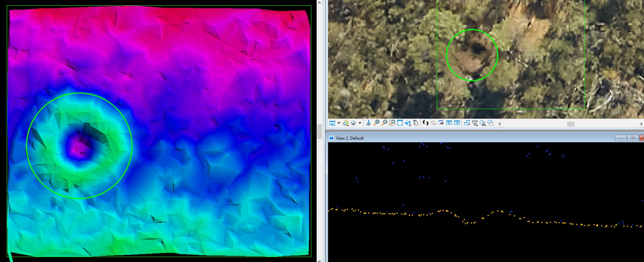Select the Clip Mask tool
This screenshot has width=644, height=262.
point(490,123)
